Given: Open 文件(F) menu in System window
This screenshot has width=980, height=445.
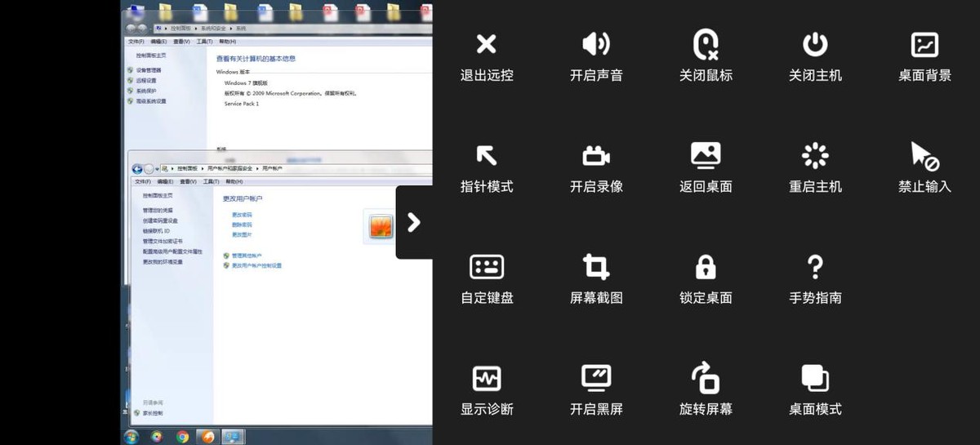Looking at the screenshot, I should (136, 42).
